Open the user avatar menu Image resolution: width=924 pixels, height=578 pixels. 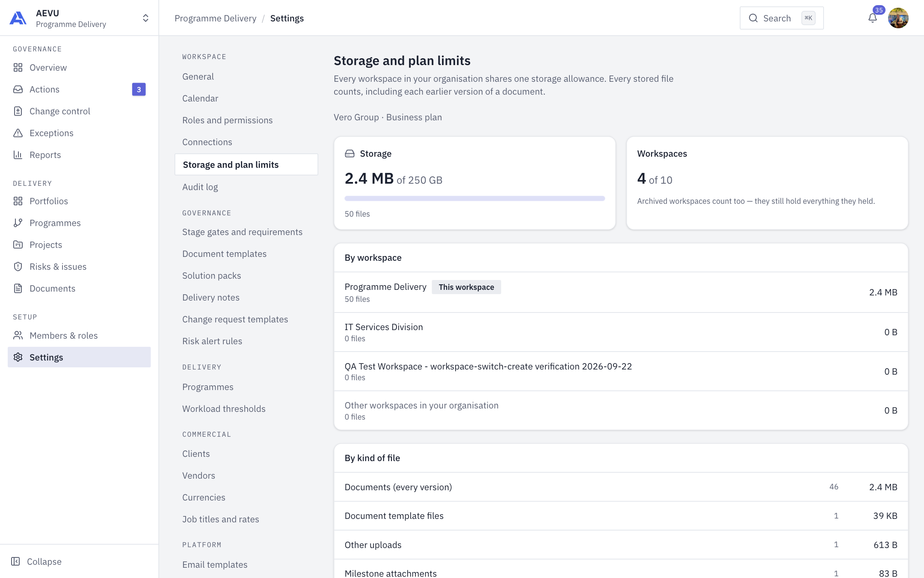click(x=898, y=18)
